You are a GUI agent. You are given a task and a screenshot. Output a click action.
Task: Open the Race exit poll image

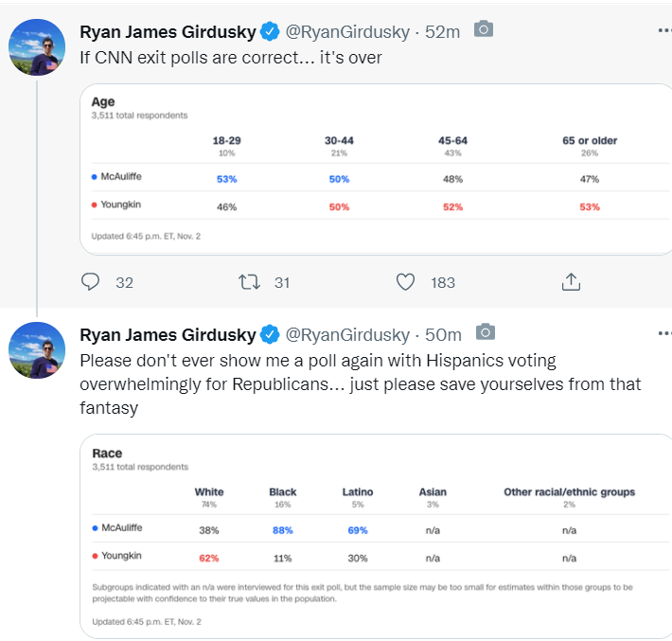[x=376, y=537]
